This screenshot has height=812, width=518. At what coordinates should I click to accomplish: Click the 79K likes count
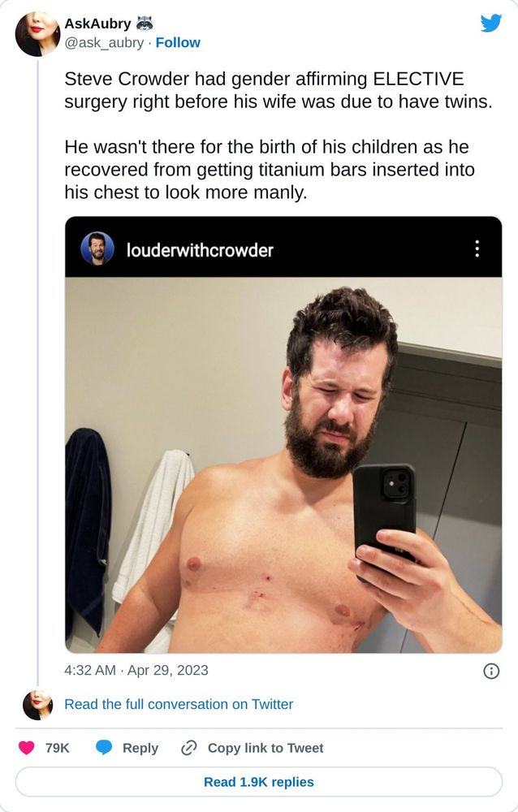pyautogui.click(x=57, y=748)
